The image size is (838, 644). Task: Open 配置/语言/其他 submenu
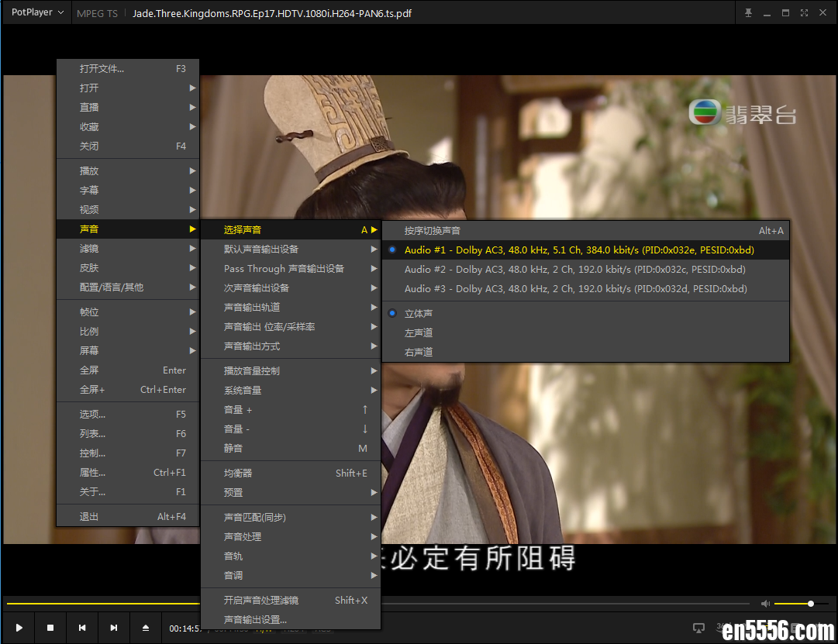128,287
